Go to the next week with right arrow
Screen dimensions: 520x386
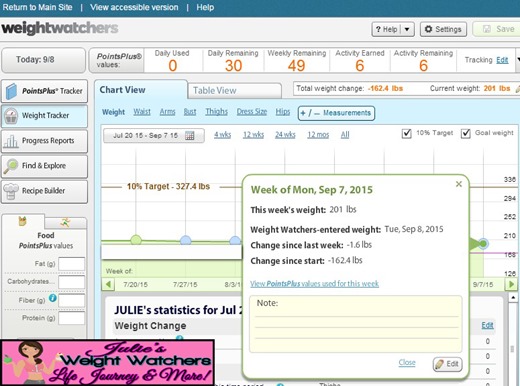click(511, 285)
